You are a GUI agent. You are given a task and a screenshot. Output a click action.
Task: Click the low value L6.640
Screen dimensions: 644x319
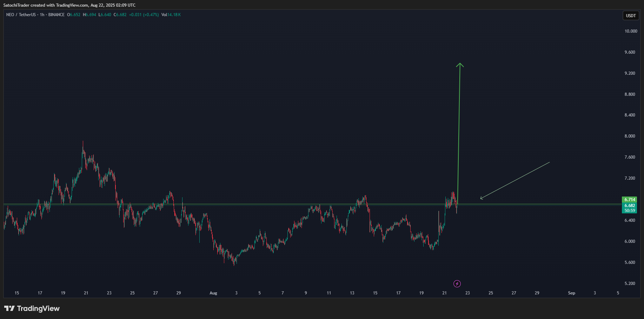[105, 15]
